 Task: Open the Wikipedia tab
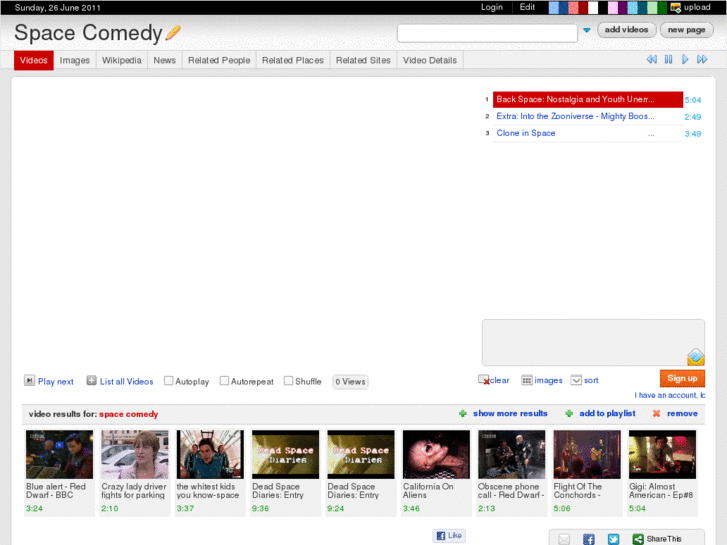click(121, 60)
